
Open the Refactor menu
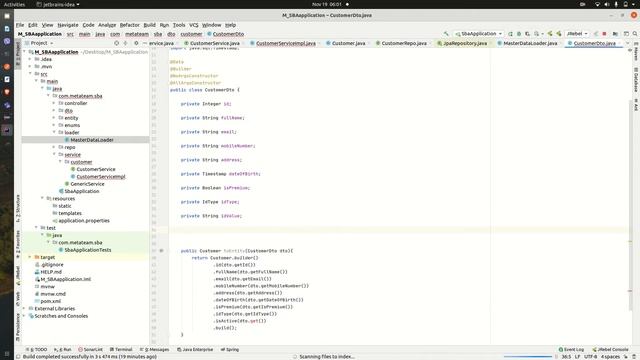(x=129, y=25)
